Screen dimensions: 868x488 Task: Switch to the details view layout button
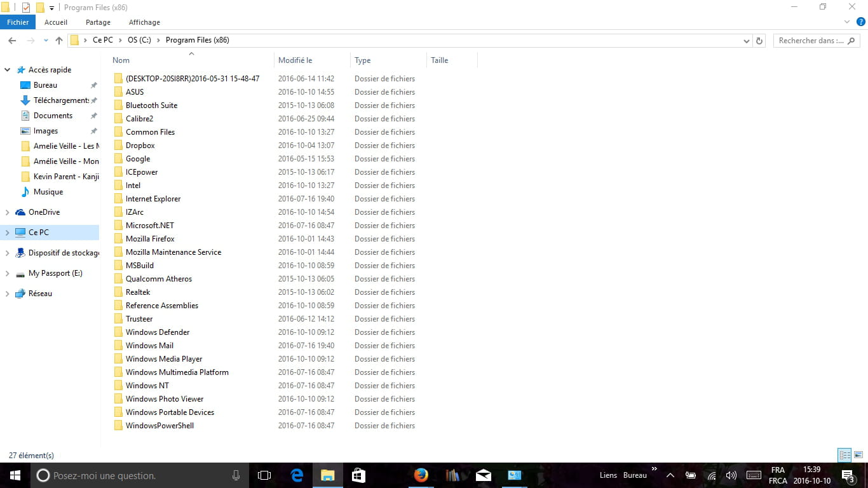(x=844, y=455)
